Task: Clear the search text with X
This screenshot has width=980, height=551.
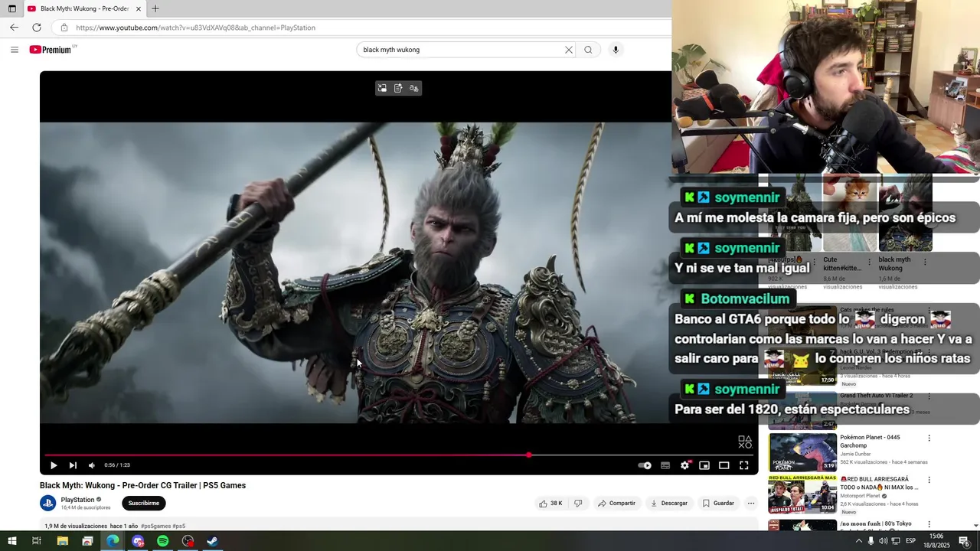Action: pos(569,50)
